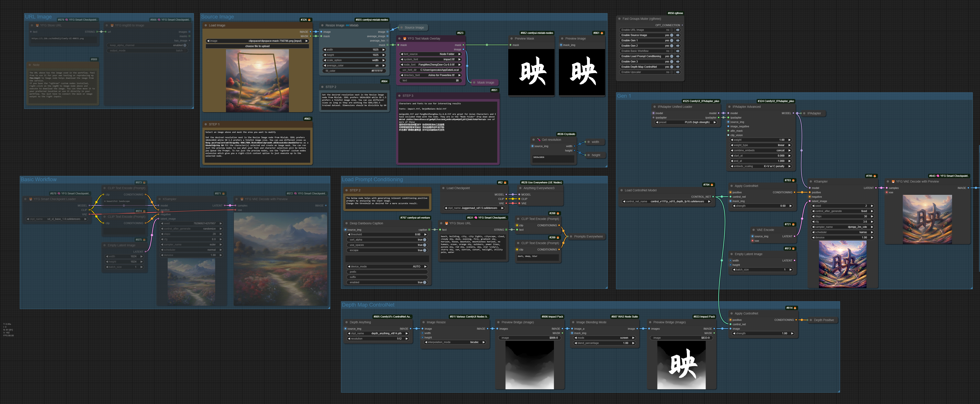
Task: Open node_font dropdown showing PangMenZhengDow font
Action: coord(431,65)
